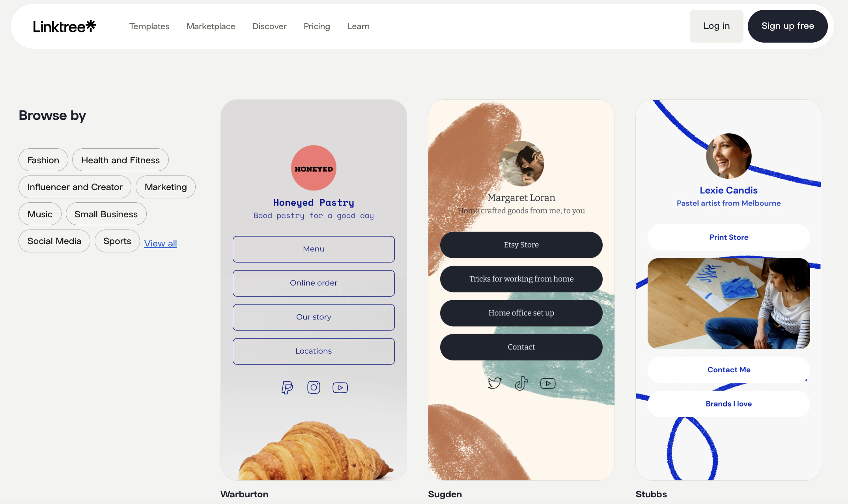The height and width of the screenshot is (504, 848).
Task: Click the Log in button
Action: tap(717, 26)
